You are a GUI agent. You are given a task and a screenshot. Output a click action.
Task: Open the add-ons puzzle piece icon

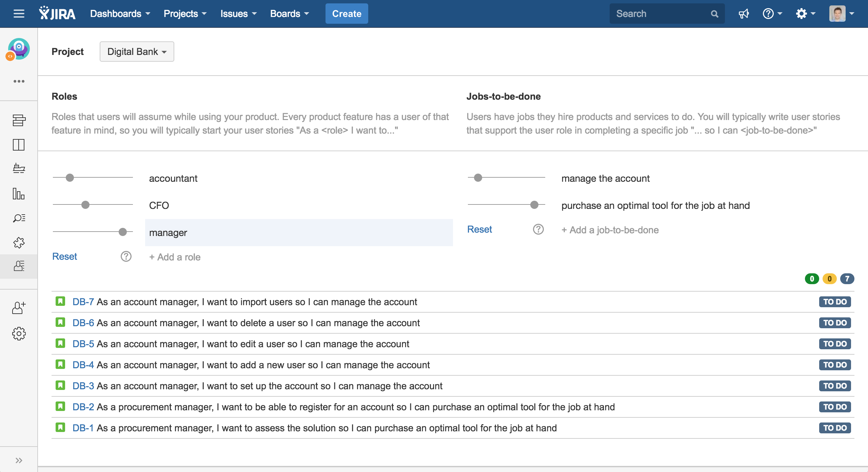tap(19, 242)
